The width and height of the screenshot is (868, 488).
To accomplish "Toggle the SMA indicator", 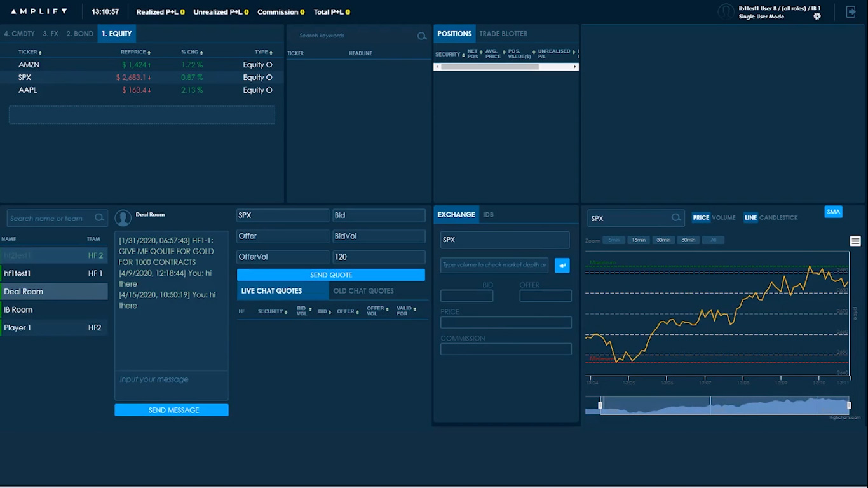I will tap(833, 212).
